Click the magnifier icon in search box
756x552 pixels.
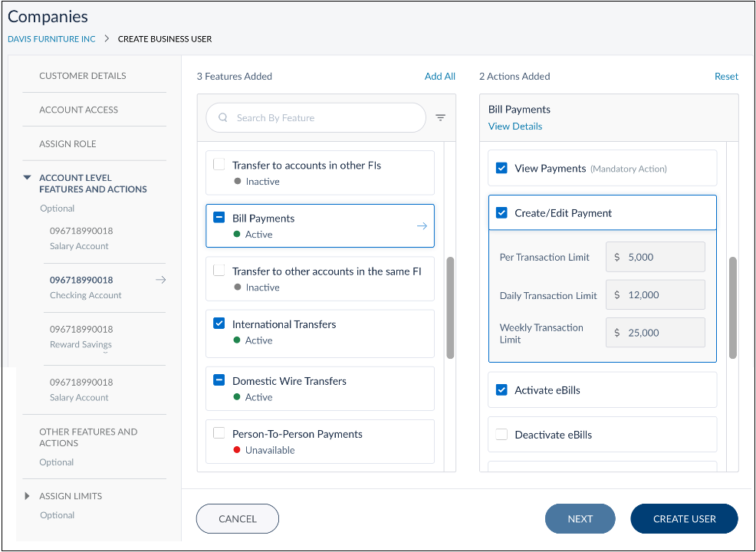coord(223,118)
